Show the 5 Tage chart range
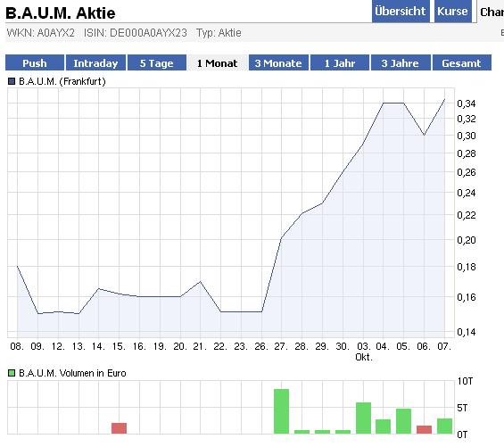Image resolution: width=504 pixels, height=447 pixels. pos(157,62)
